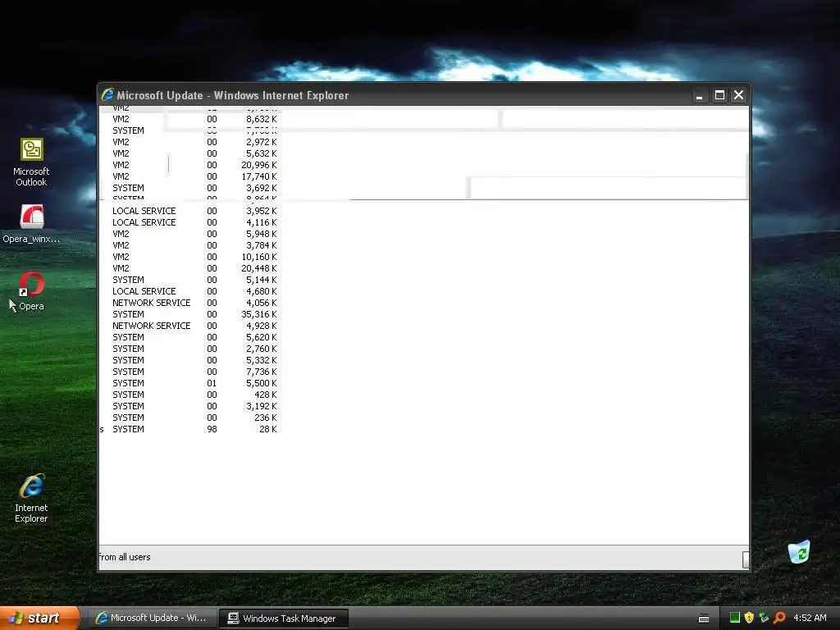Select the Internet Explorer desktop icon
The width and height of the screenshot is (840, 630).
[x=32, y=498]
